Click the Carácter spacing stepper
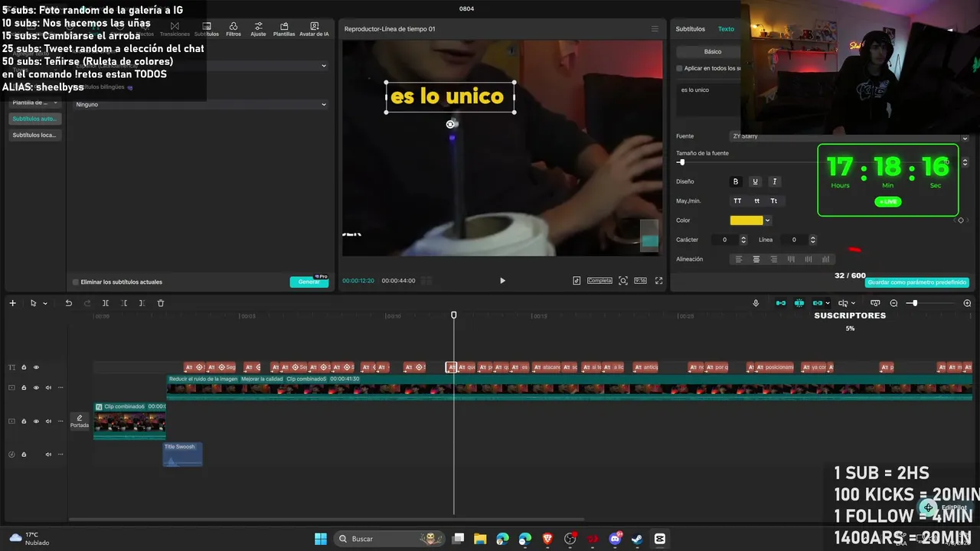980x551 pixels. [743, 240]
